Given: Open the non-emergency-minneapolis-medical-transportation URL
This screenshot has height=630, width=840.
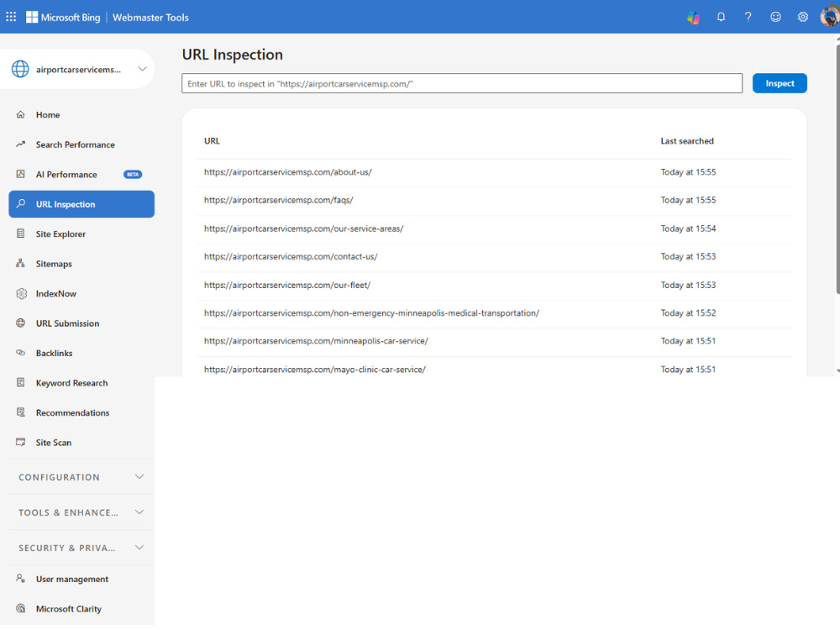Looking at the screenshot, I should click(x=494, y=312).
